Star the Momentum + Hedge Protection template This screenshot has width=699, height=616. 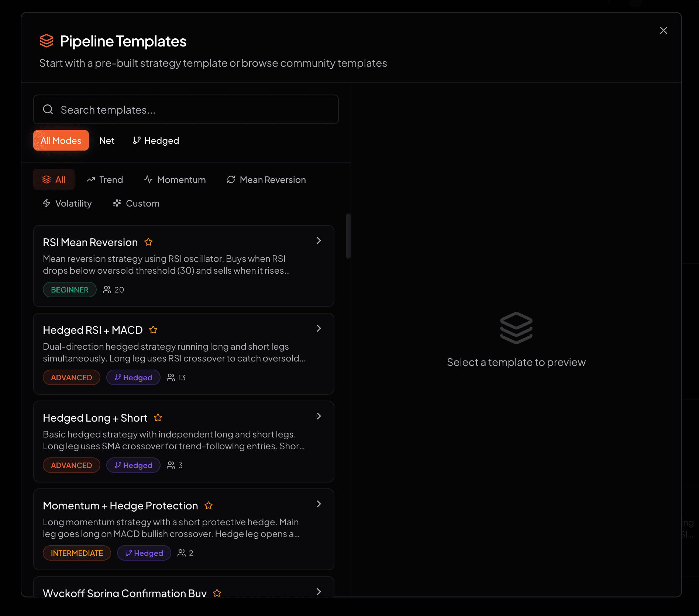click(x=209, y=505)
